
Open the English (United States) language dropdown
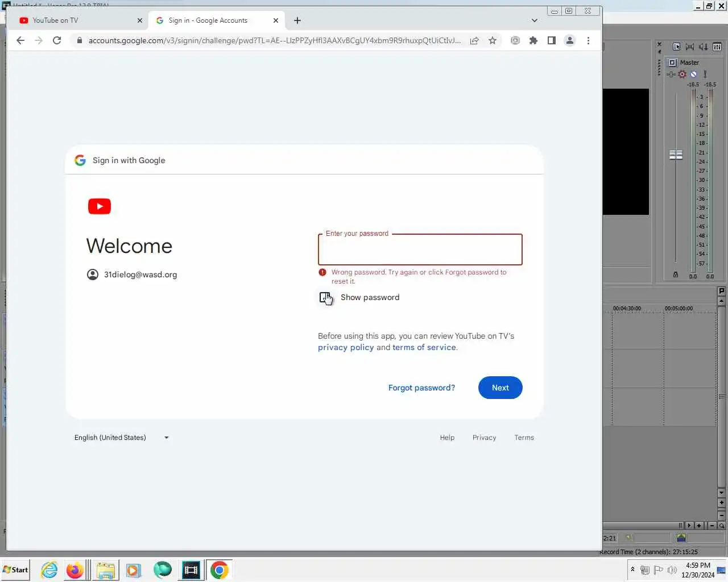[122, 438]
